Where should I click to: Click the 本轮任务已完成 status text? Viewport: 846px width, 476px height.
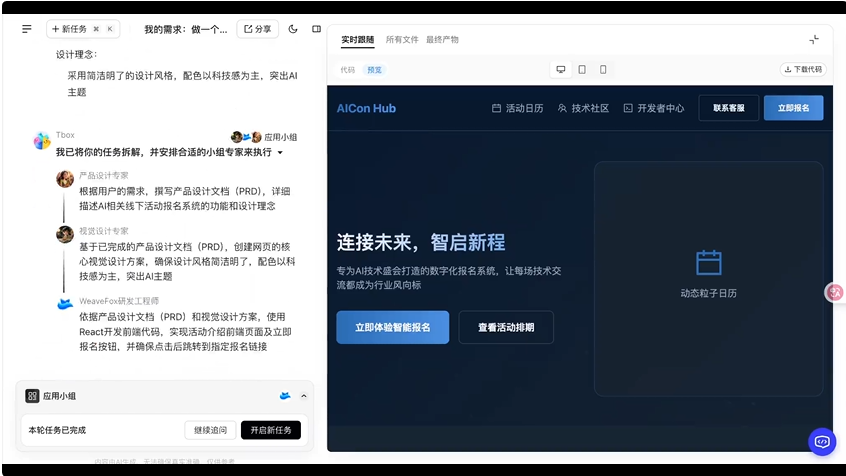click(x=57, y=430)
